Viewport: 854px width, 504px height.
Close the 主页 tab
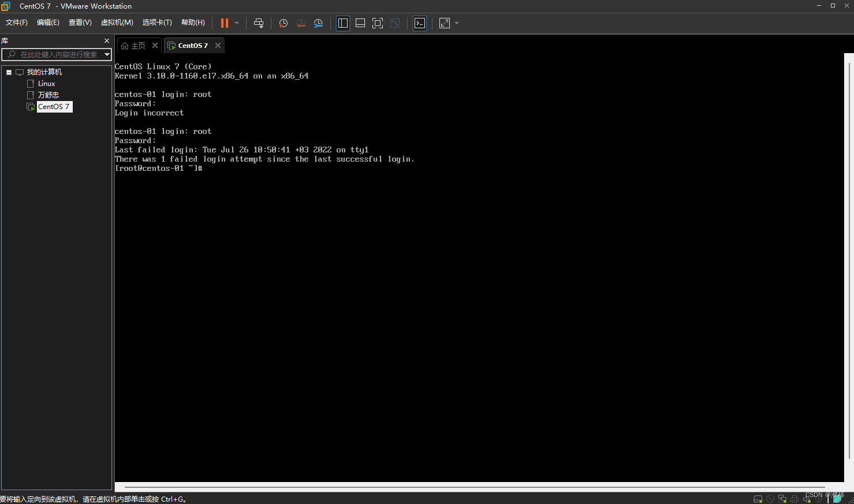tap(155, 46)
